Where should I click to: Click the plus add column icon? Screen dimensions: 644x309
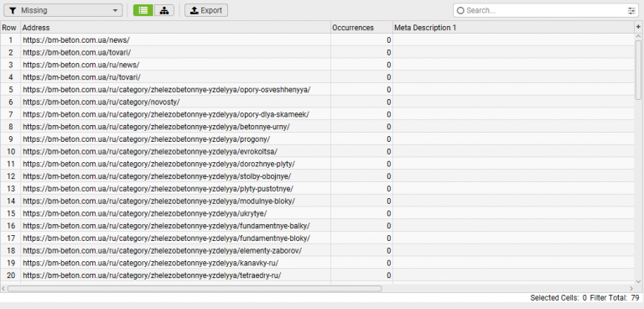point(638,27)
